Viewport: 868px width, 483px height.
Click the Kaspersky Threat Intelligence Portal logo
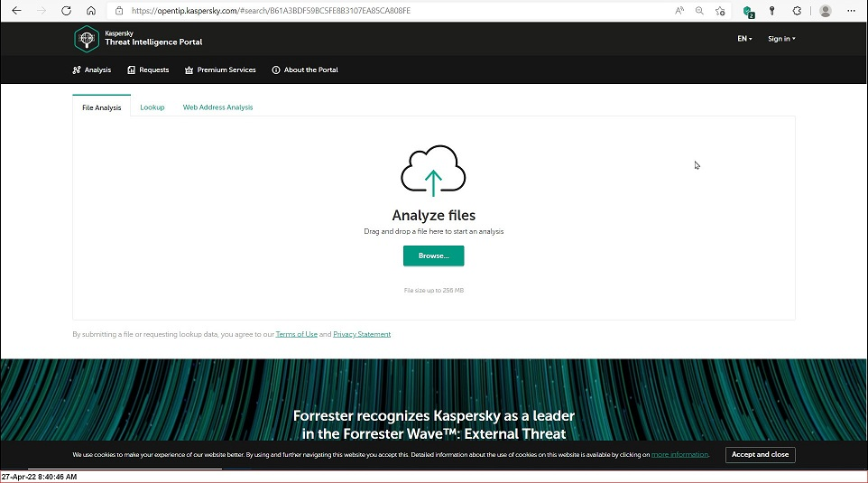click(138, 39)
